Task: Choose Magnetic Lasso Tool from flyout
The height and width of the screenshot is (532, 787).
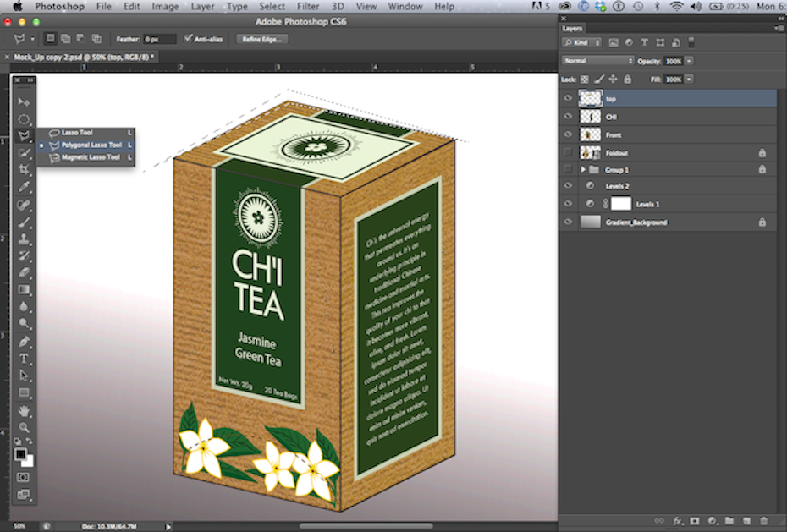Action: point(90,157)
